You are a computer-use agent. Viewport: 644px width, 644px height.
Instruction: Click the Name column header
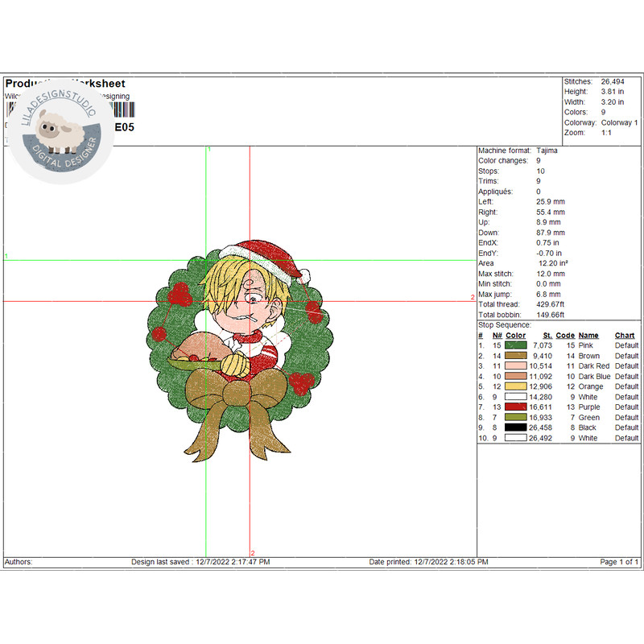[588, 335]
